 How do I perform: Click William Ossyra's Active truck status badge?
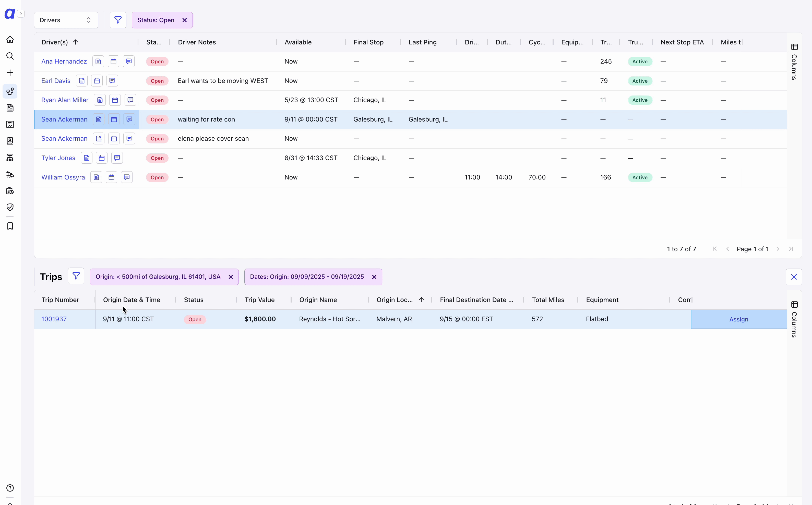pos(640,177)
